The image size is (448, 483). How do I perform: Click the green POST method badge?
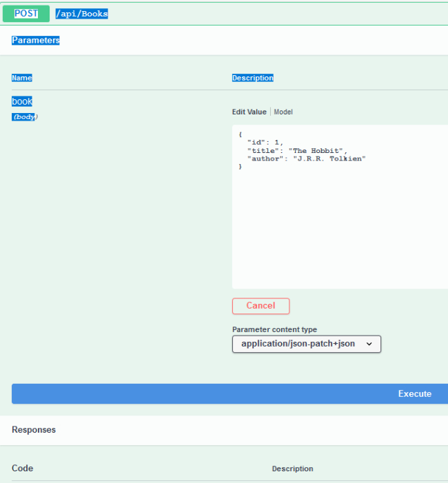26,14
